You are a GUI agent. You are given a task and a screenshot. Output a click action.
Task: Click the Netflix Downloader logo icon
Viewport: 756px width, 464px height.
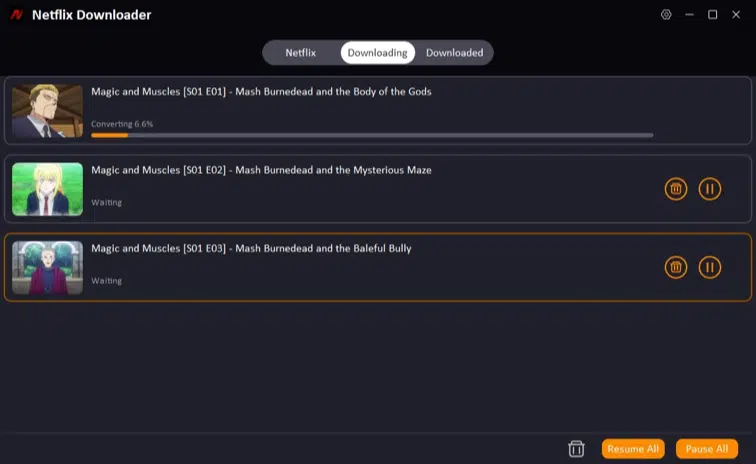pos(16,15)
